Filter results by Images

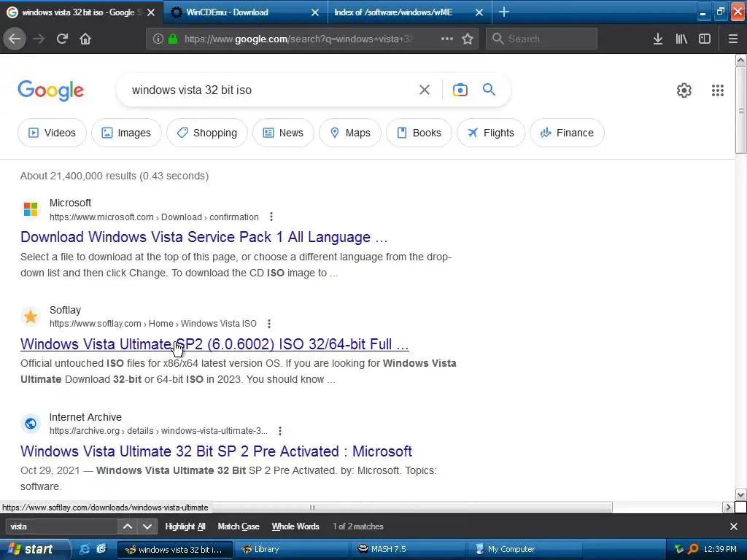pos(126,133)
